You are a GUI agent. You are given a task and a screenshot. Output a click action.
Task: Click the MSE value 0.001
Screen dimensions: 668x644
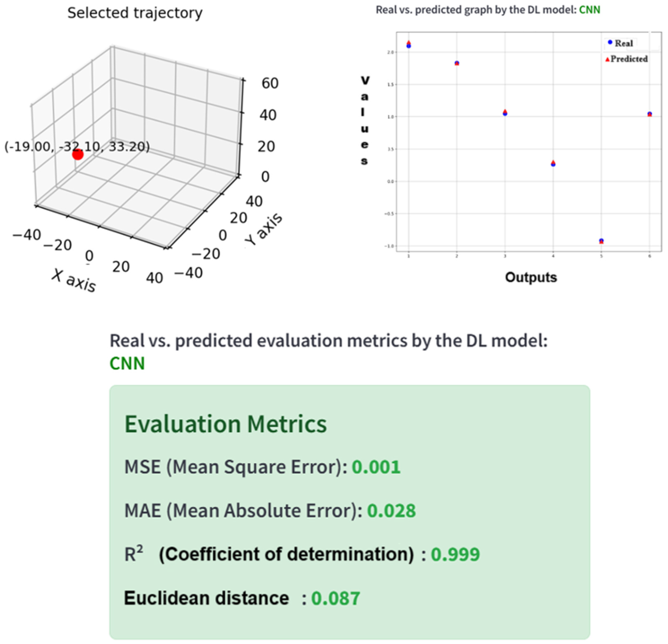(x=376, y=467)
